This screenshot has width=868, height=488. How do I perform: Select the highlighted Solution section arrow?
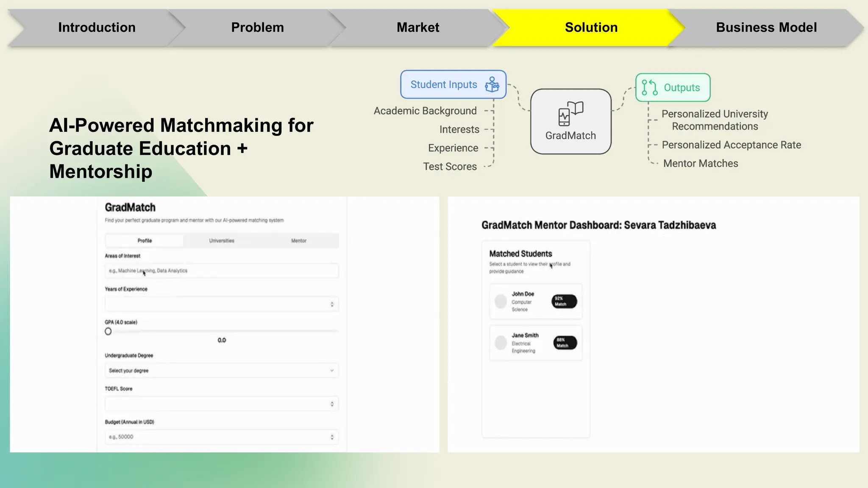point(591,28)
